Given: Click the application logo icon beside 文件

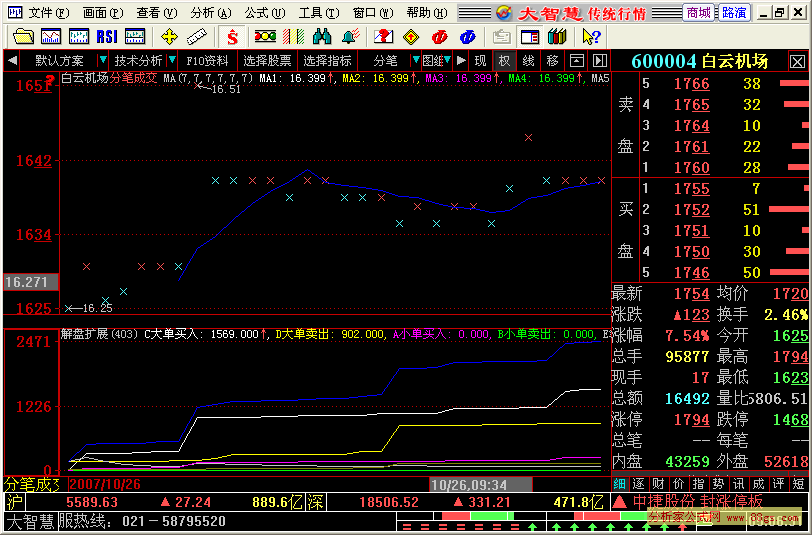Looking at the screenshot, I should (x=14, y=12).
